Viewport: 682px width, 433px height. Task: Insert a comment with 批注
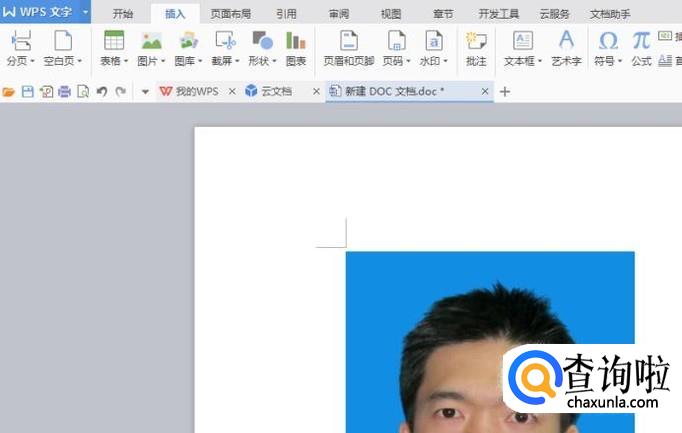click(476, 41)
